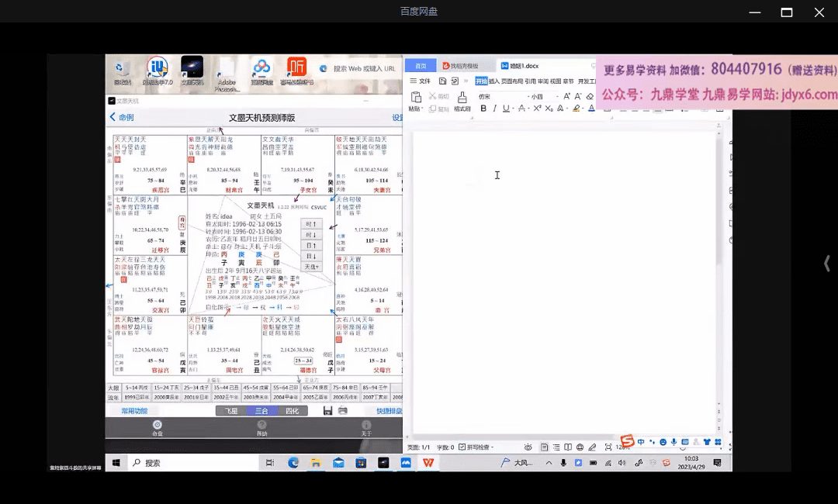This screenshot has width=838, height=504.
Task: Open Microsoft Edge from taskbar
Action: [293, 463]
